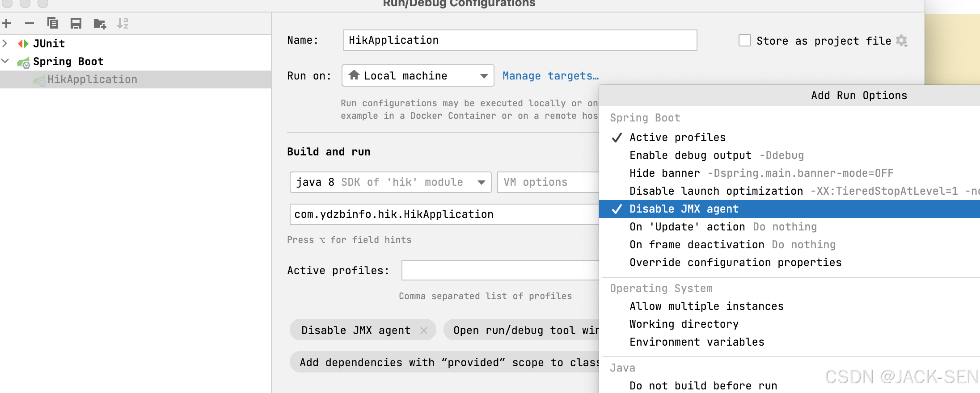Uncheck Disable JMX agent menu item
The image size is (980, 393).
pyautogui.click(x=790, y=209)
